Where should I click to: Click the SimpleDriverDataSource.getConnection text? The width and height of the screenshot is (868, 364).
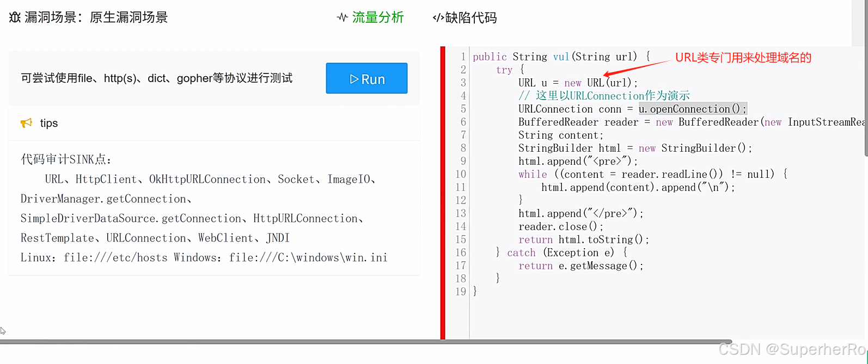131,219
